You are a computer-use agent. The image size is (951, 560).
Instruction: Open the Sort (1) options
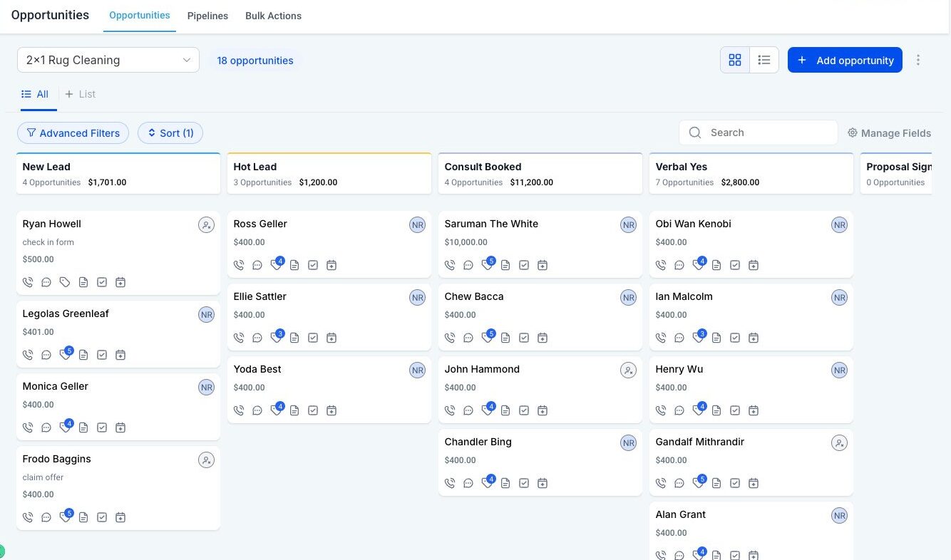point(170,133)
